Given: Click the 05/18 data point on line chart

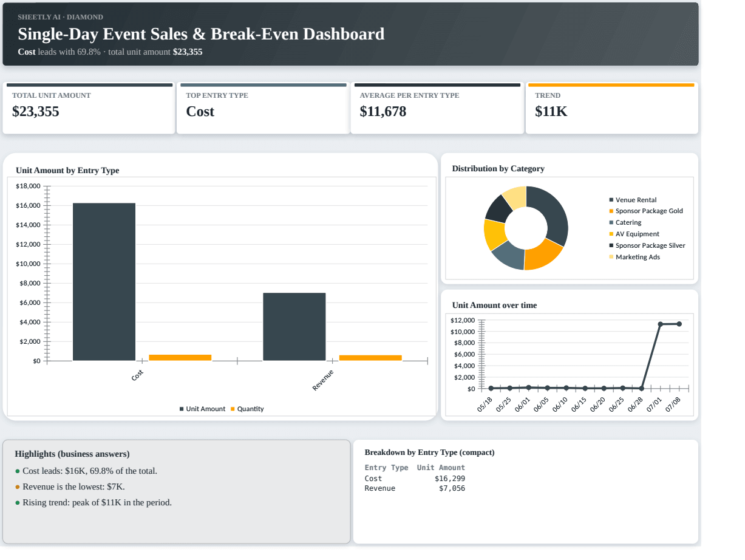Looking at the screenshot, I should tap(491, 388).
